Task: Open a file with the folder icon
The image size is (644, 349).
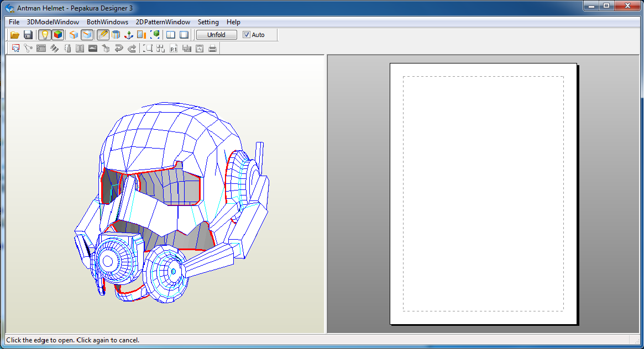Action: 15,35
